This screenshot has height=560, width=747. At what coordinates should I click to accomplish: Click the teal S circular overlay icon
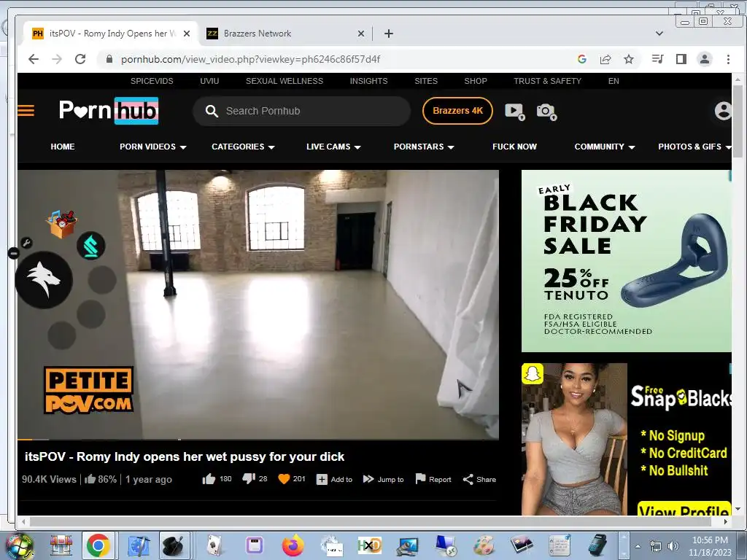click(x=91, y=246)
